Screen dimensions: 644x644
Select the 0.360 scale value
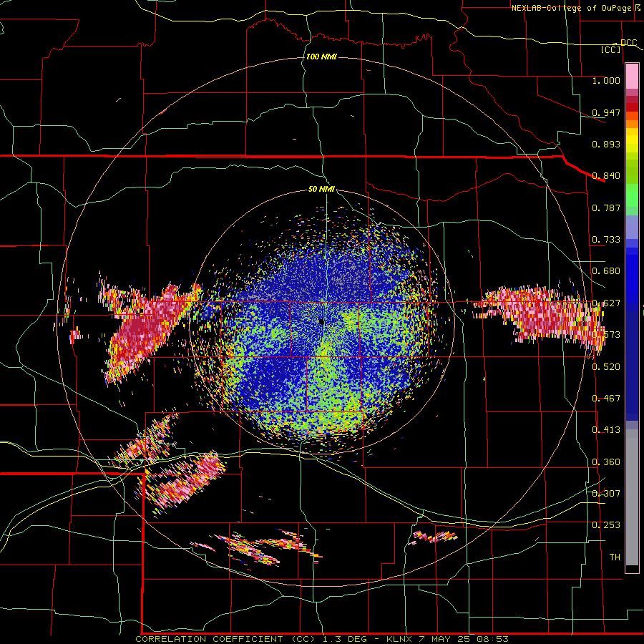606,462
